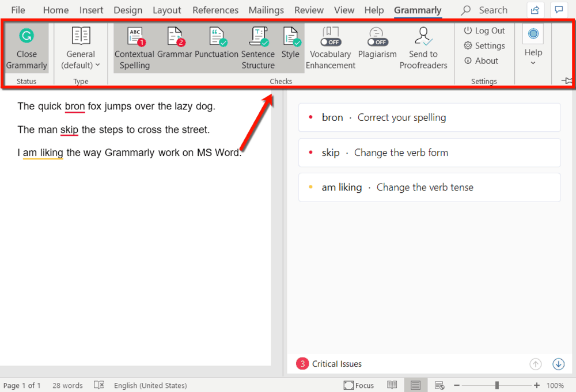Go to next issue with down arrow
Image resolution: width=576 pixels, height=392 pixels.
558,364
